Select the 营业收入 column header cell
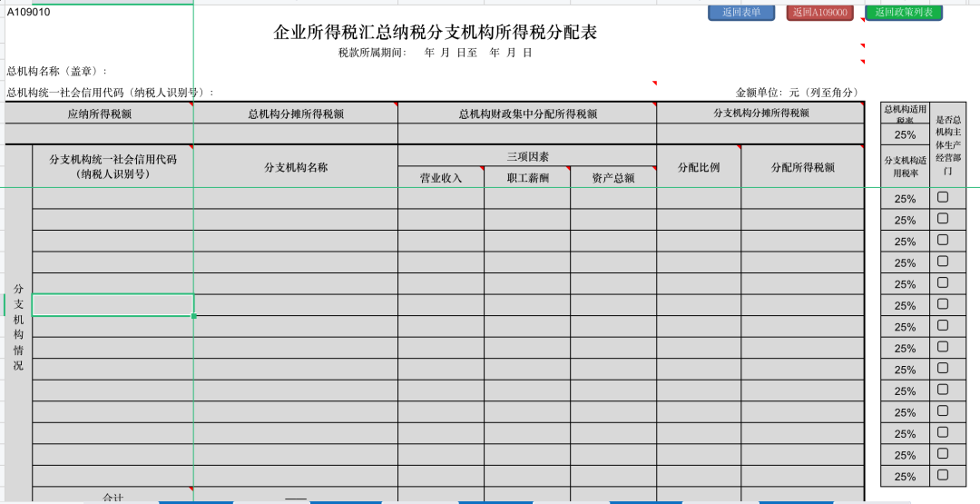 [x=440, y=178]
